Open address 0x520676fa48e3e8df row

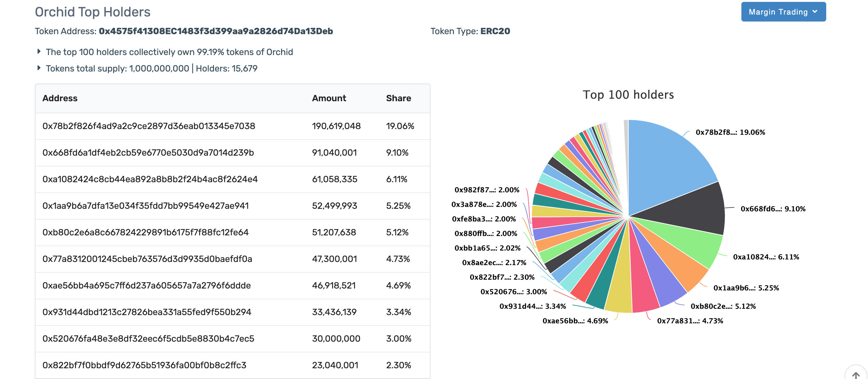(148, 339)
